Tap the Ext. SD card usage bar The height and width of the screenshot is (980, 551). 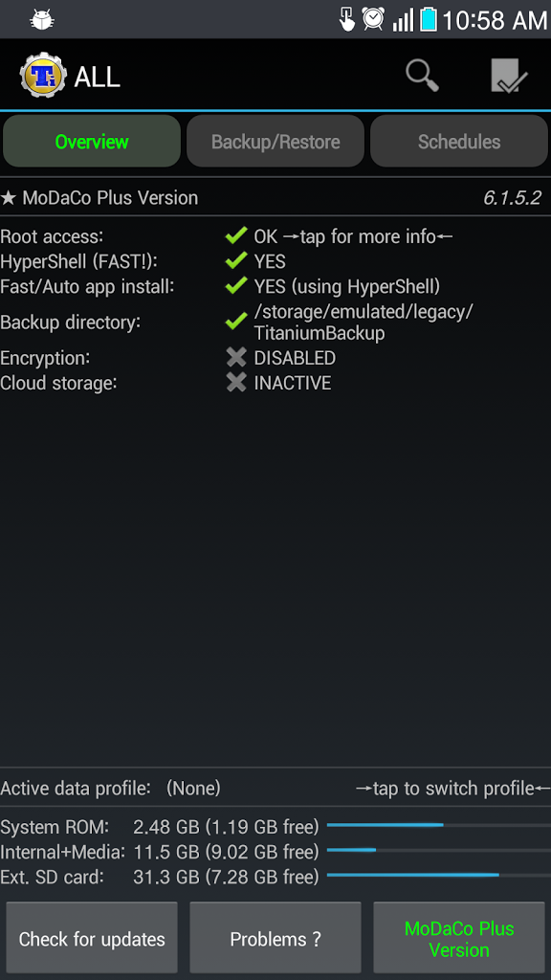(438, 875)
